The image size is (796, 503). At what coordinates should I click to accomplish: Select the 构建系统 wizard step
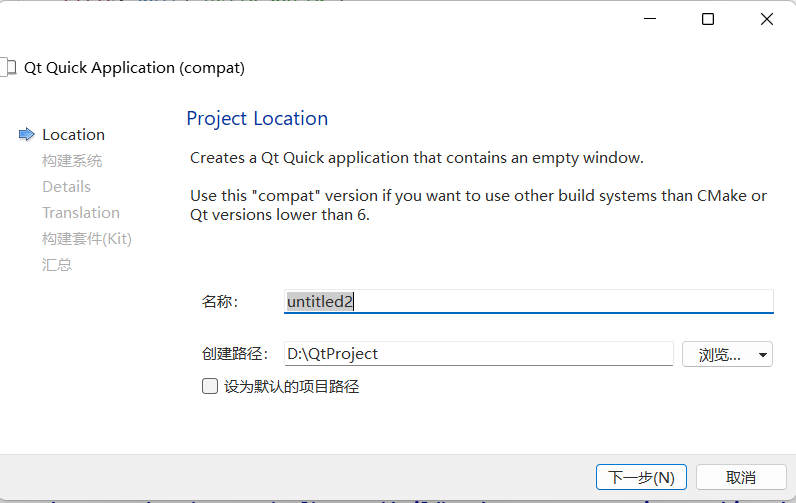(72, 160)
